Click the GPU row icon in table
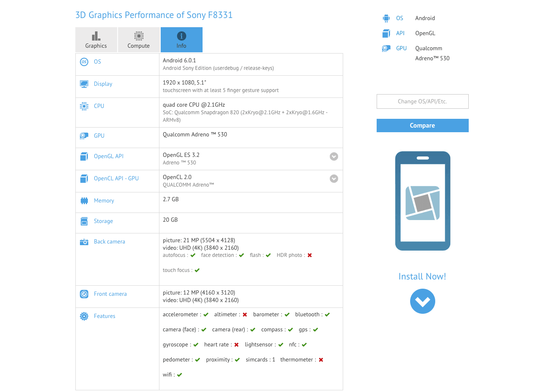The width and height of the screenshot is (552, 392). pyautogui.click(x=84, y=136)
